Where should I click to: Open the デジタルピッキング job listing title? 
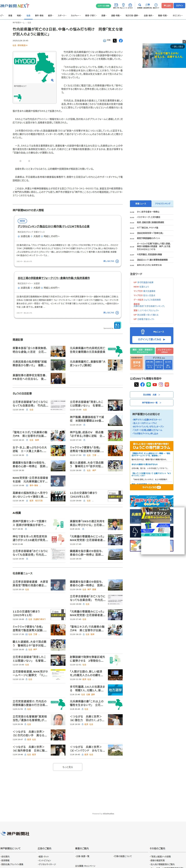54,226
